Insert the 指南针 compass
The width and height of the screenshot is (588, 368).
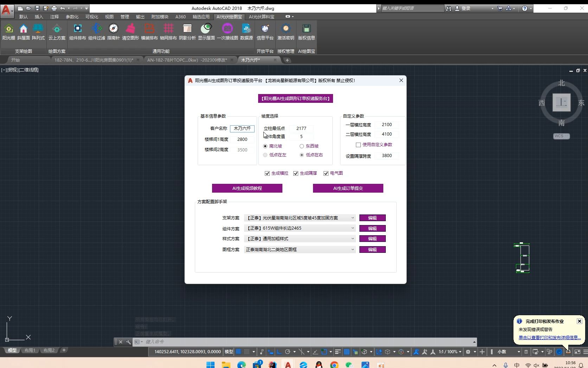[x=113, y=32]
